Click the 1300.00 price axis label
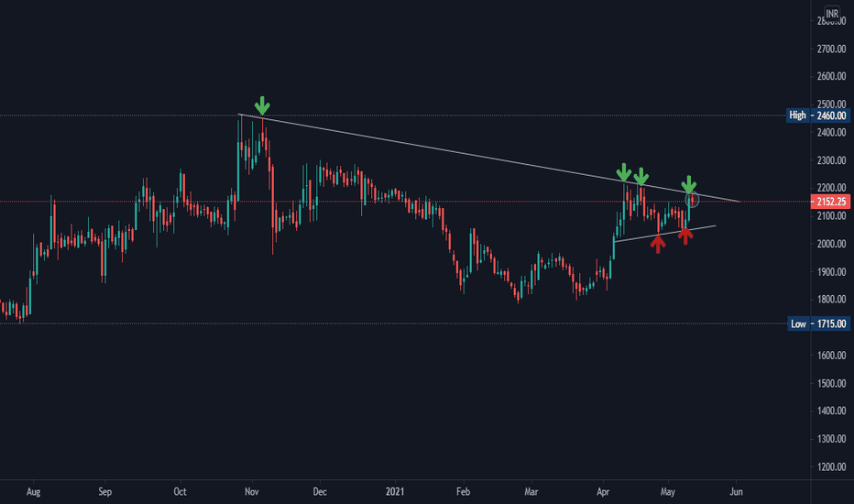854x504 pixels. pos(831,439)
